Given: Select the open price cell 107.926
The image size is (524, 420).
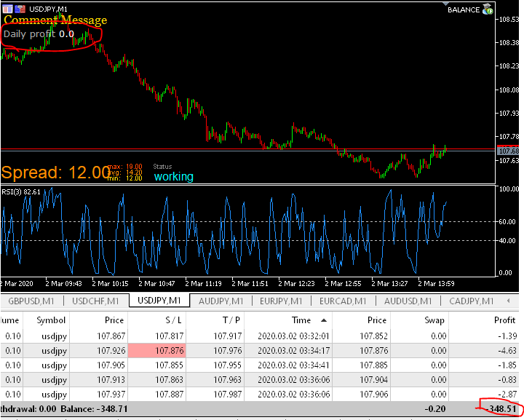Looking at the screenshot, I should (111, 351).
